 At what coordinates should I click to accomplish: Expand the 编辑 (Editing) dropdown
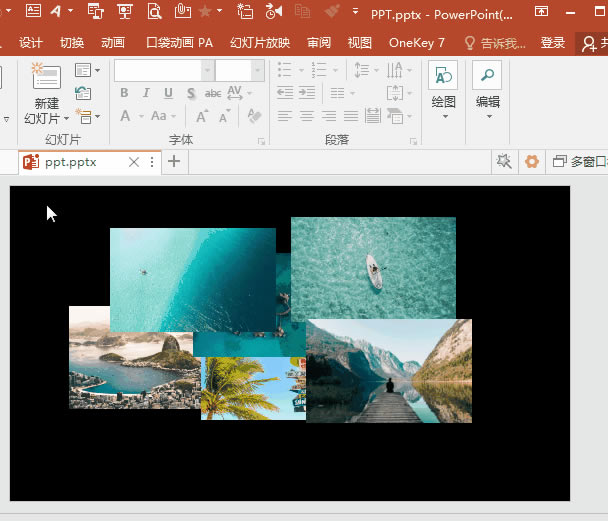tap(487, 115)
